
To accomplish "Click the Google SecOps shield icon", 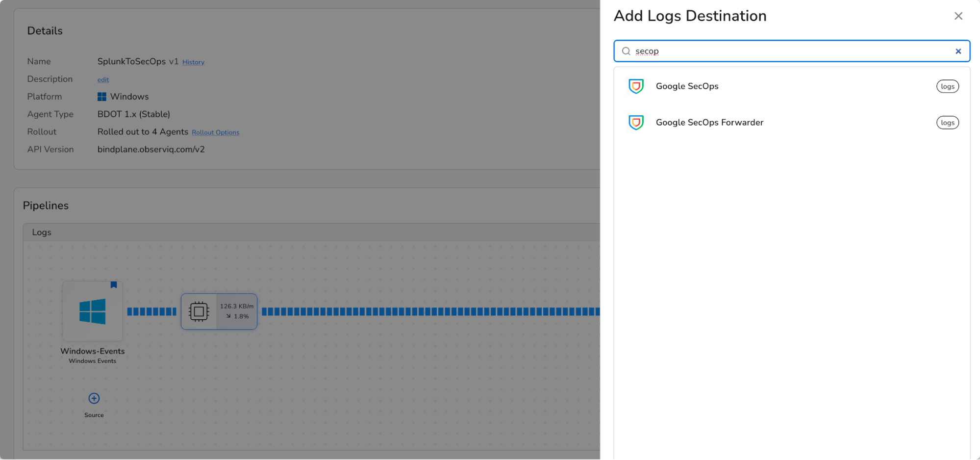I will [x=636, y=86].
